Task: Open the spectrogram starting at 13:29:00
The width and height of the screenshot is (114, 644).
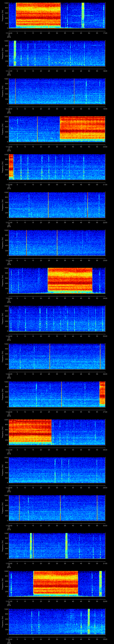Action: pos(57,508)
